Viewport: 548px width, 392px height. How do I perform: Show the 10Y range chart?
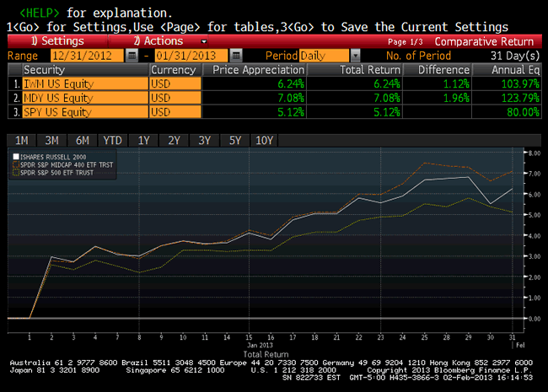(264, 140)
